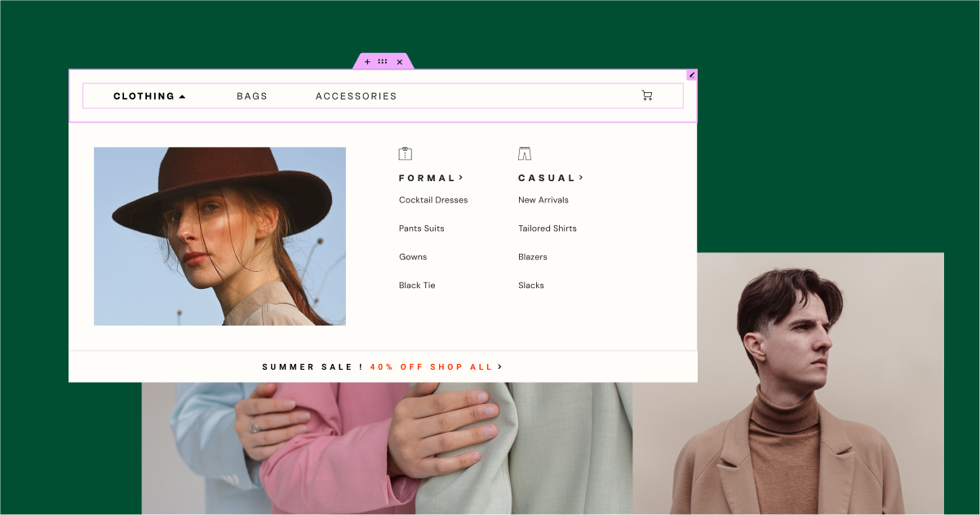Select the Gowns link

(413, 257)
